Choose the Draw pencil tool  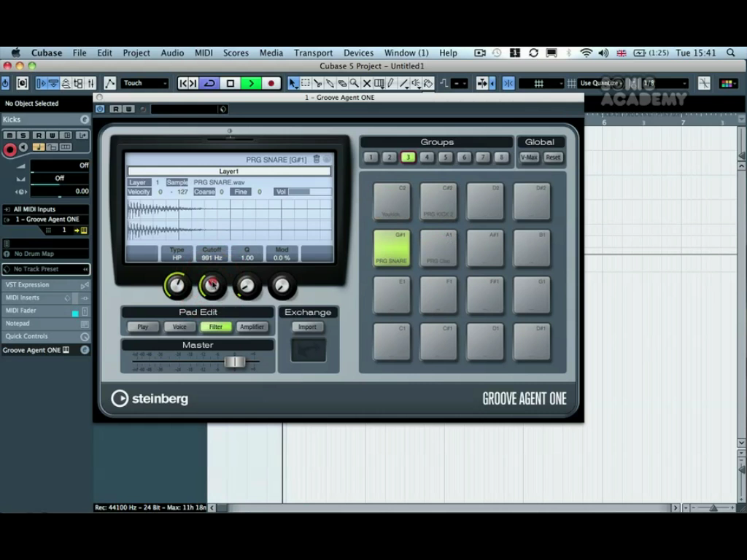pyautogui.click(x=392, y=83)
